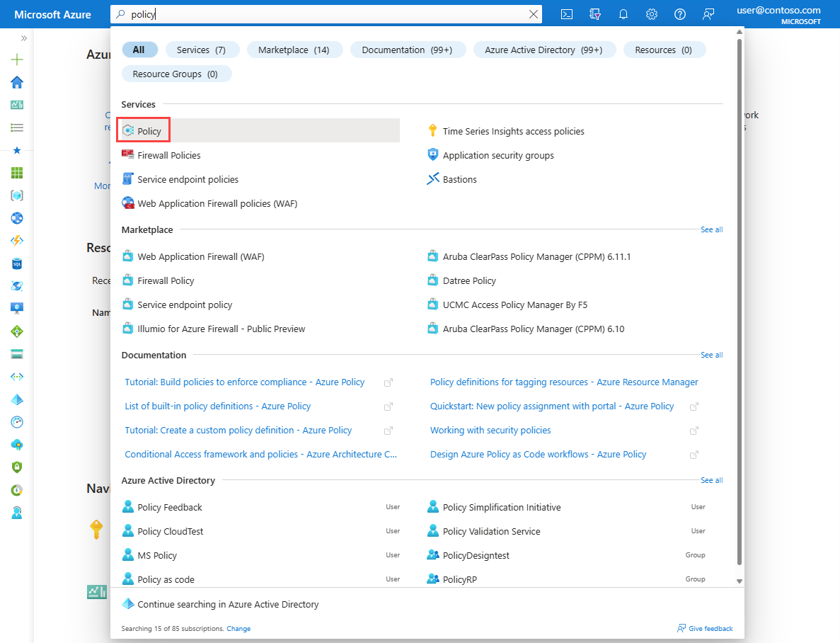
Task: Filter results by Services (7)
Action: pos(202,50)
